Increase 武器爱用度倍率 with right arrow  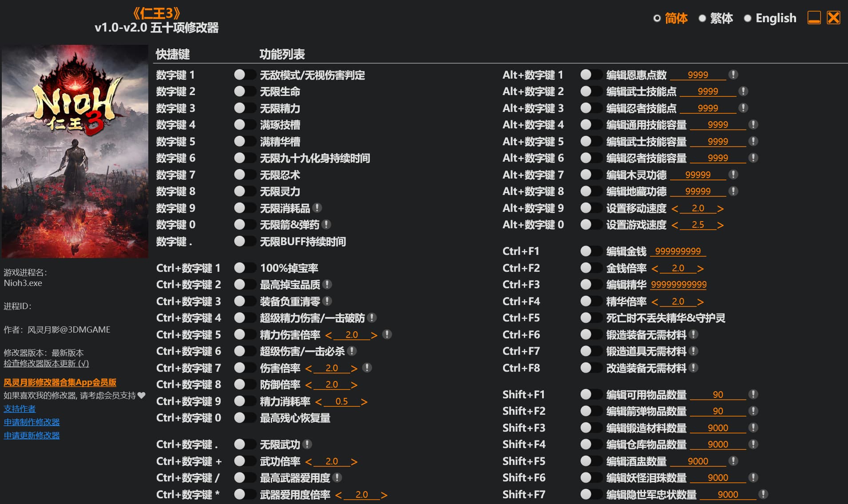click(x=384, y=495)
